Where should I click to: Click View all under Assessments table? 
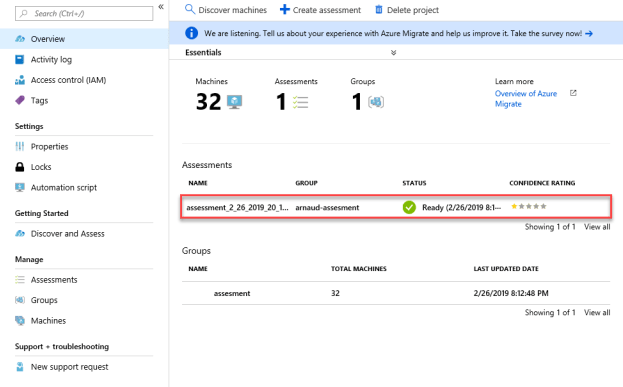[x=597, y=227]
